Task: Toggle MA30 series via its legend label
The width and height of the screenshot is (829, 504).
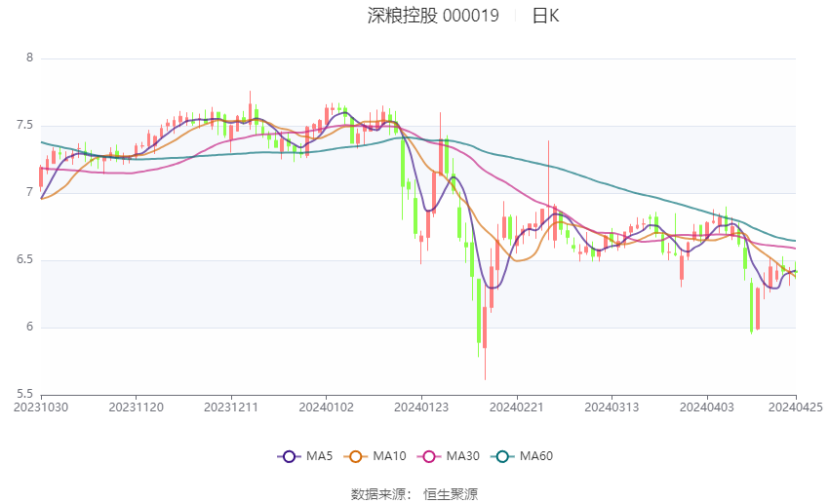Action: click(x=462, y=456)
